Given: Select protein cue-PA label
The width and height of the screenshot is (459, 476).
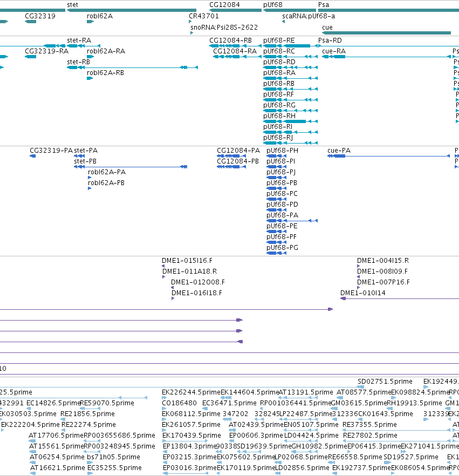Looking at the screenshot, I should [339, 150].
